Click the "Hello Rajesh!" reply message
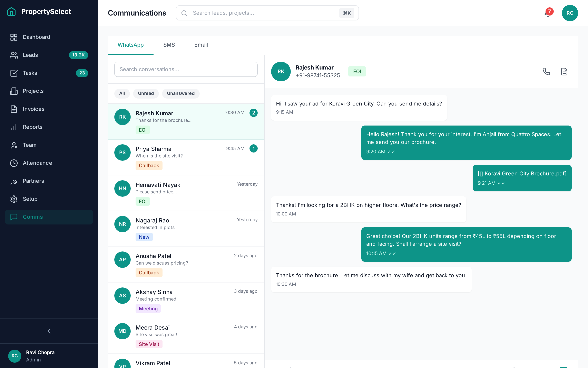Screen dimensions: 588x368 coord(466,143)
